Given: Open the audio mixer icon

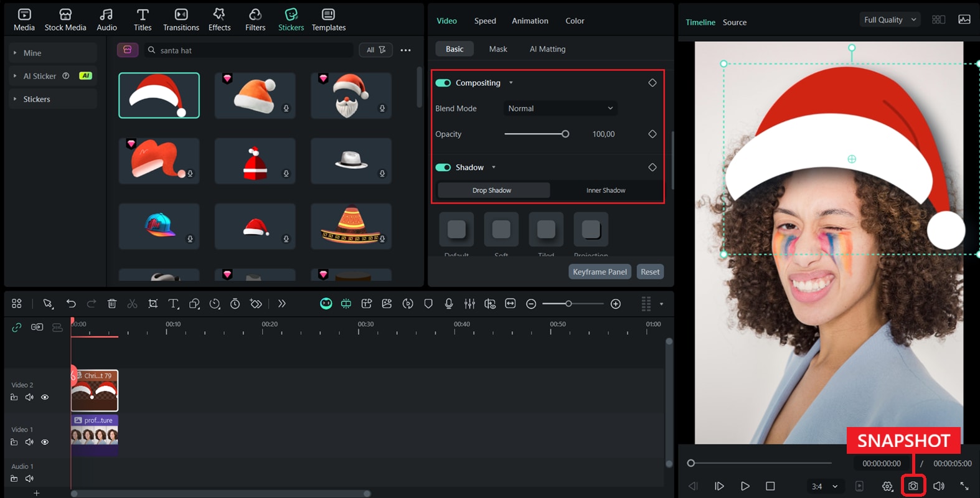Looking at the screenshot, I should [x=469, y=303].
